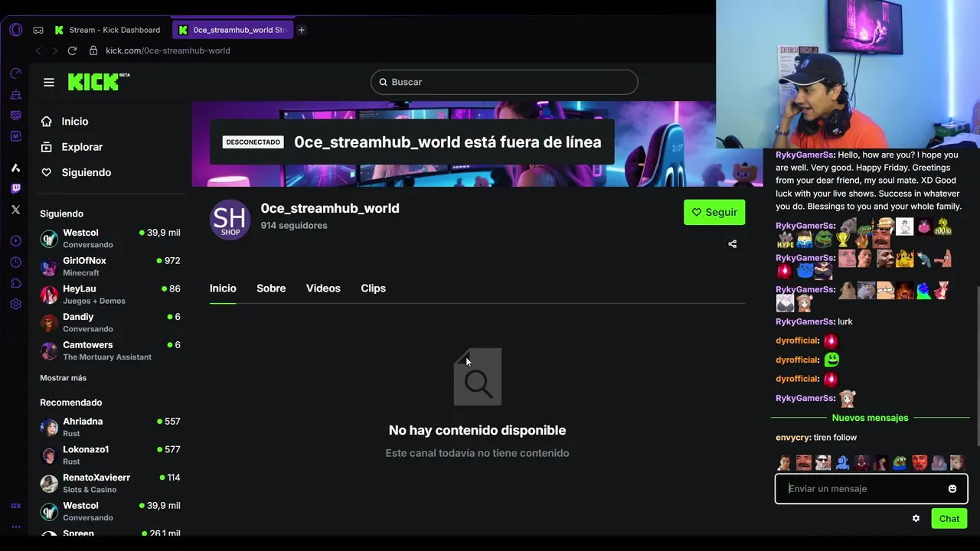Image resolution: width=980 pixels, height=551 pixels.
Task: Toggle Kick hamburger menu
Action: click(x=49, y=82)
